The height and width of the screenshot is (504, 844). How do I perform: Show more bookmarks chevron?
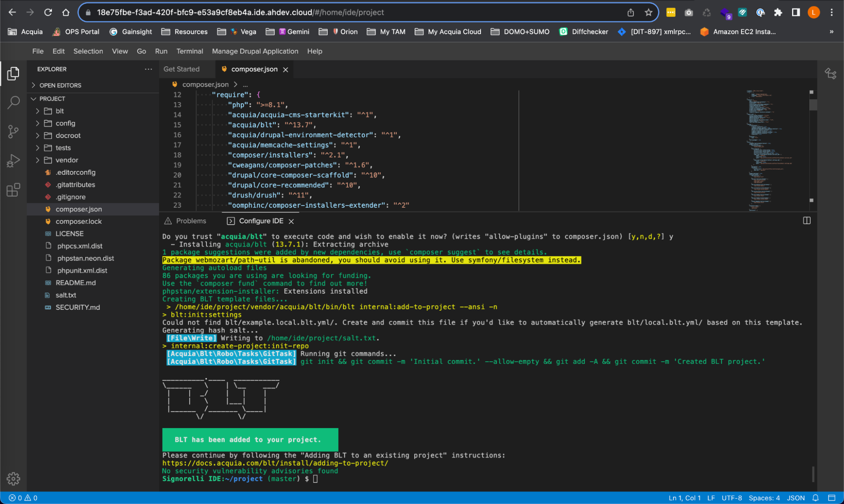click(x=831, y=32)
